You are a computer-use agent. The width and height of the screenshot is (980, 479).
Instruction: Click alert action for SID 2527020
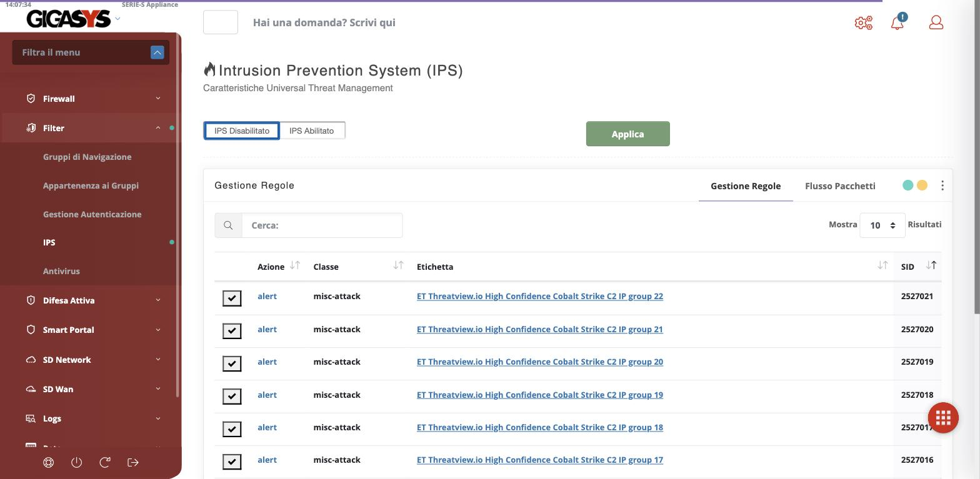[x=267, y=329]
